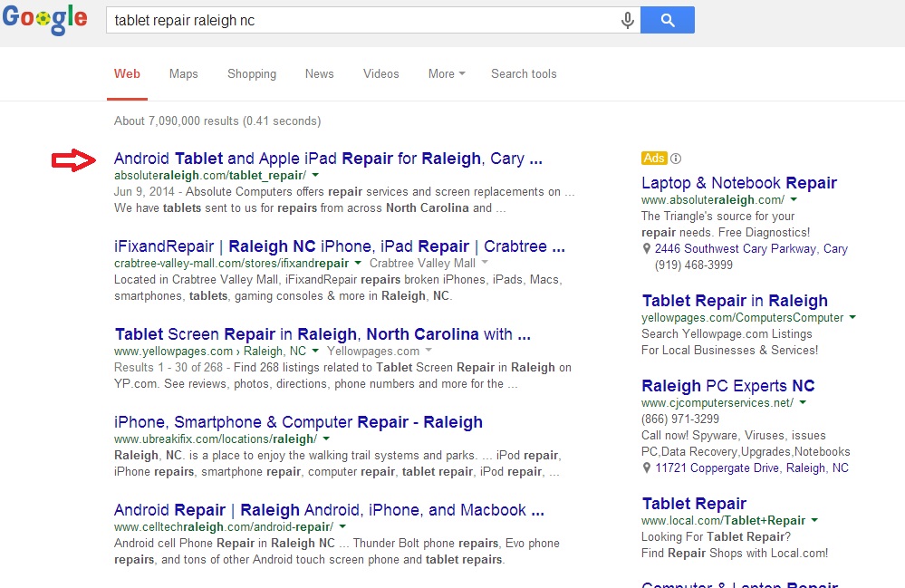Click ad text 'The Triangle's source for your'

click(x=718, y=217)
